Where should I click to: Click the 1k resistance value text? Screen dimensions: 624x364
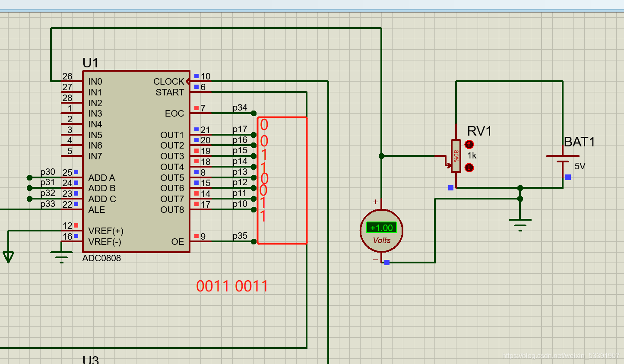472,155
